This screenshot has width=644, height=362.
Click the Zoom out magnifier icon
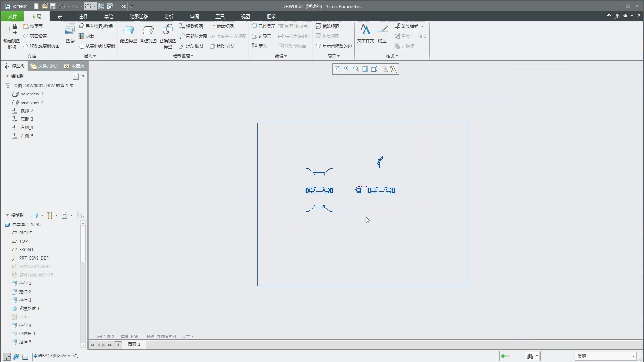[x=356, y=69]
